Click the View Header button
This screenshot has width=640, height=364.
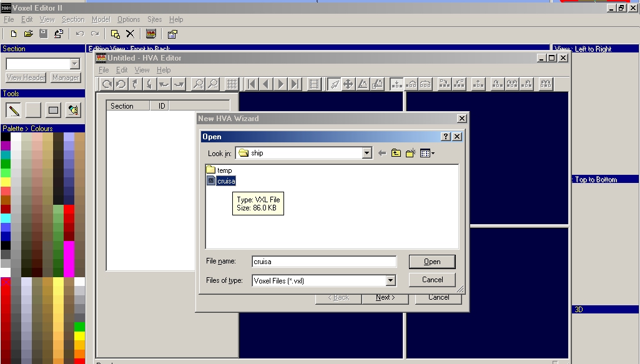click(x=26, y=77)
